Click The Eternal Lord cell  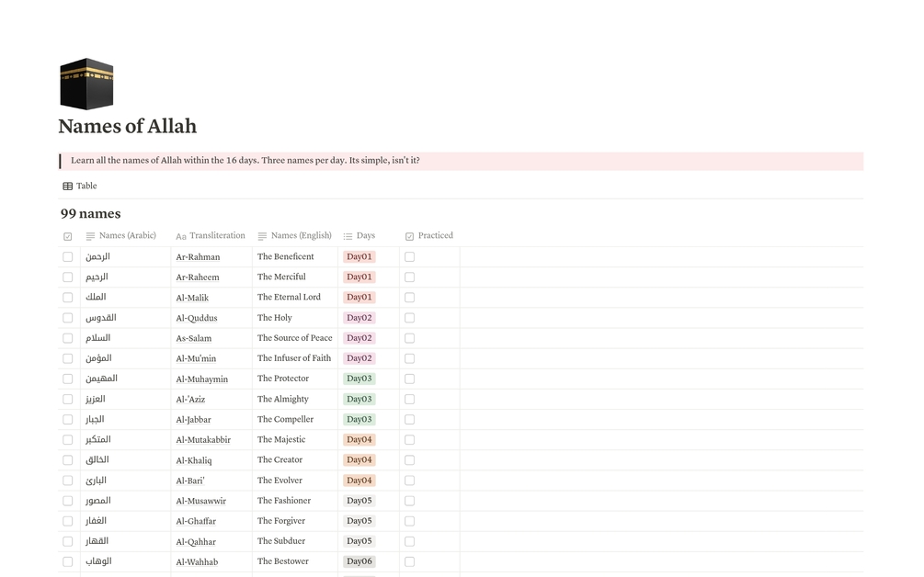[x=295, y=298]
